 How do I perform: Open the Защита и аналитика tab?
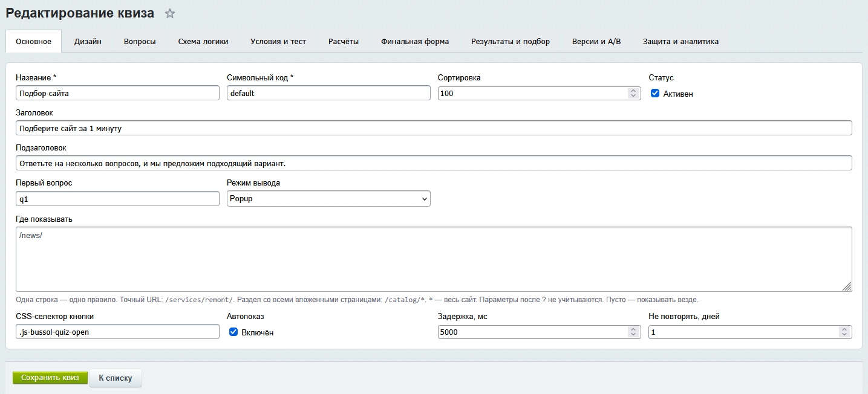(680, 42)
